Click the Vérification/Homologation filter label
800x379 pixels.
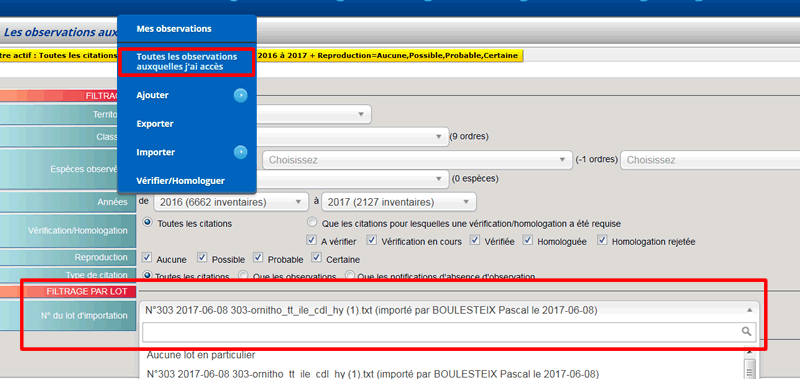(67, 231)
